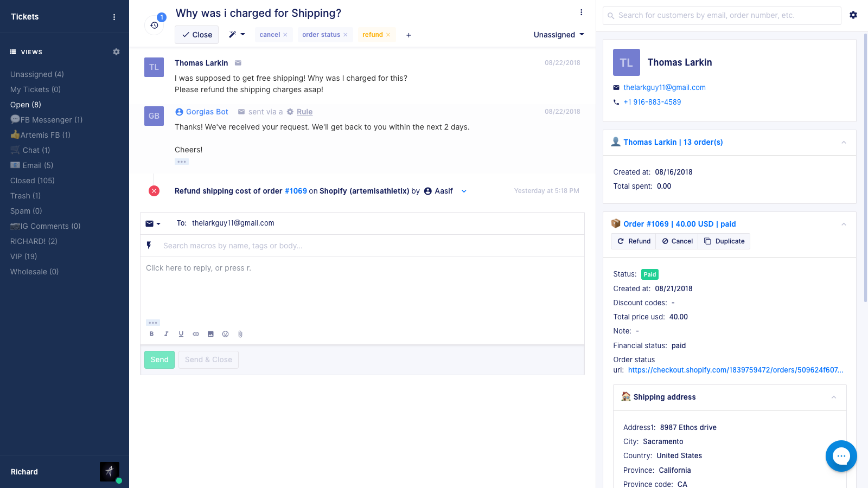Click the Cancel order button
868x488 pixels.
tap(677, 241)
